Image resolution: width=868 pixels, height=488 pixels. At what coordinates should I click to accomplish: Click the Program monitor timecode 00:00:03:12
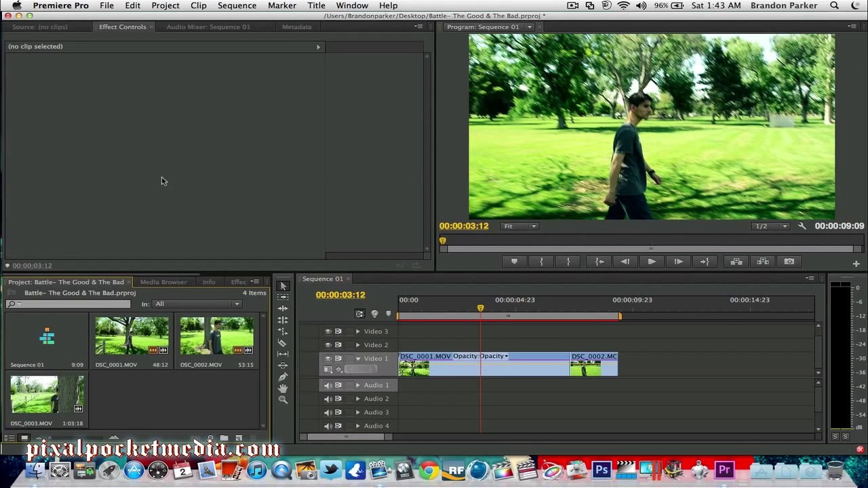tap(464, 226)
